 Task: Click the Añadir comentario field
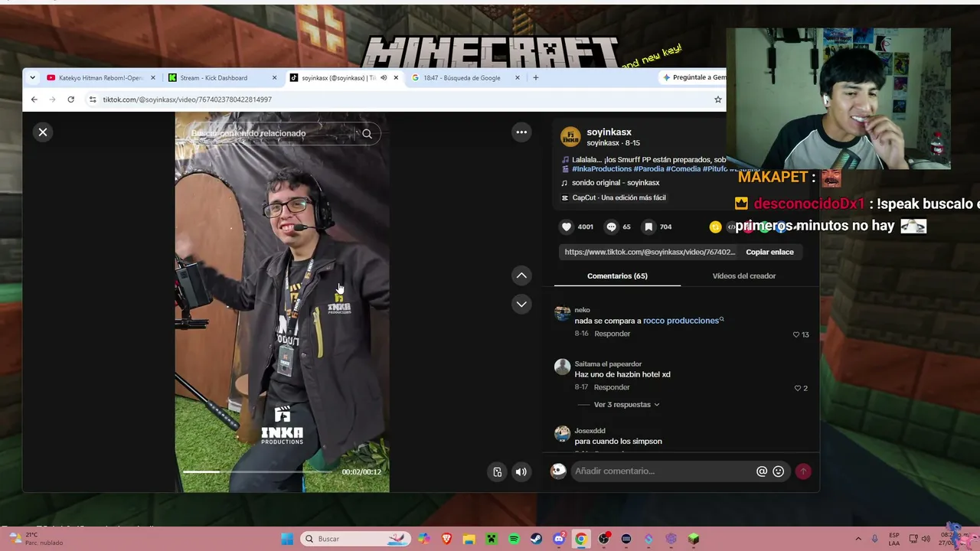(663, 471)
